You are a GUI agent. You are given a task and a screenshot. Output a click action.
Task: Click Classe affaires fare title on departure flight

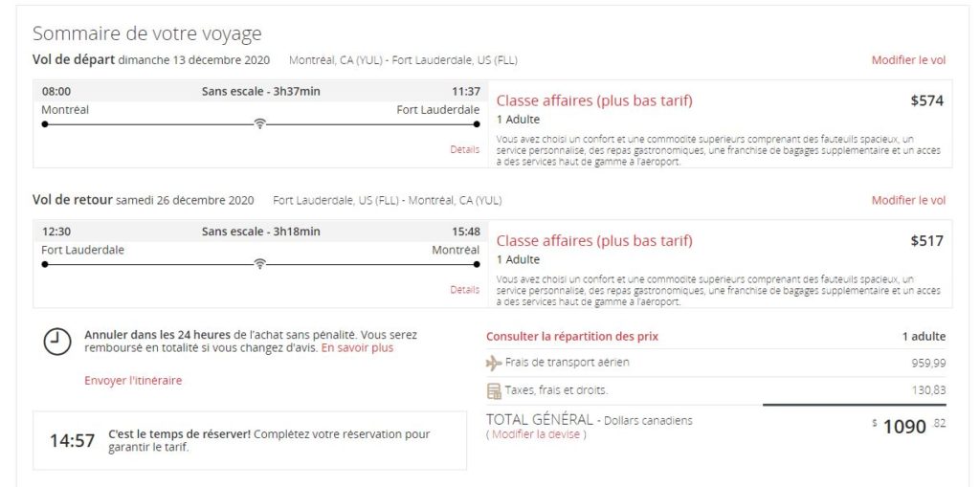click(594, 100)
